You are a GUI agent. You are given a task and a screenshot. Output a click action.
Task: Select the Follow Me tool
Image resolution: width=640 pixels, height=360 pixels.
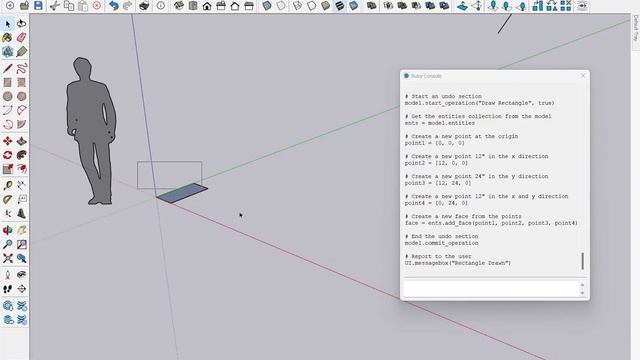[22, 155]
